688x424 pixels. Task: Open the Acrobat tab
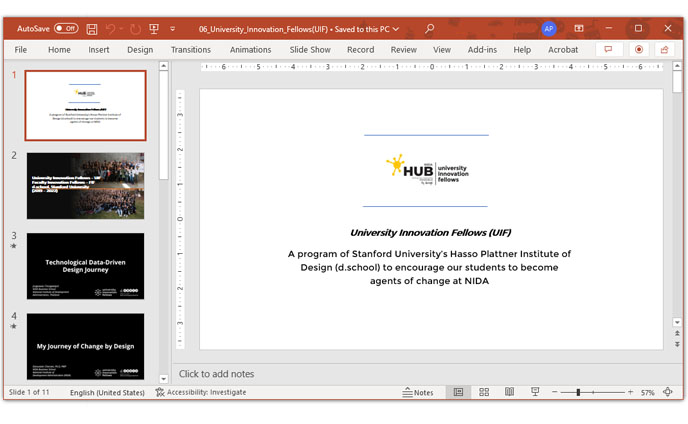tap(563, 50)
